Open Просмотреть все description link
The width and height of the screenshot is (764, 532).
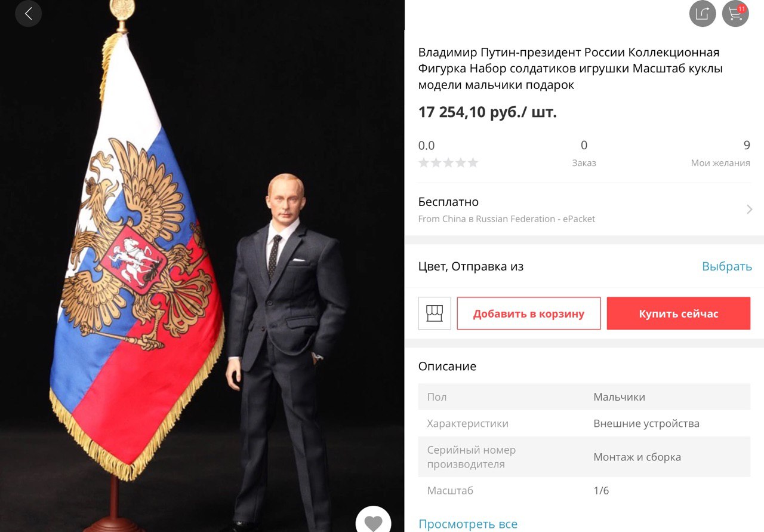click(x=468, y=524)
